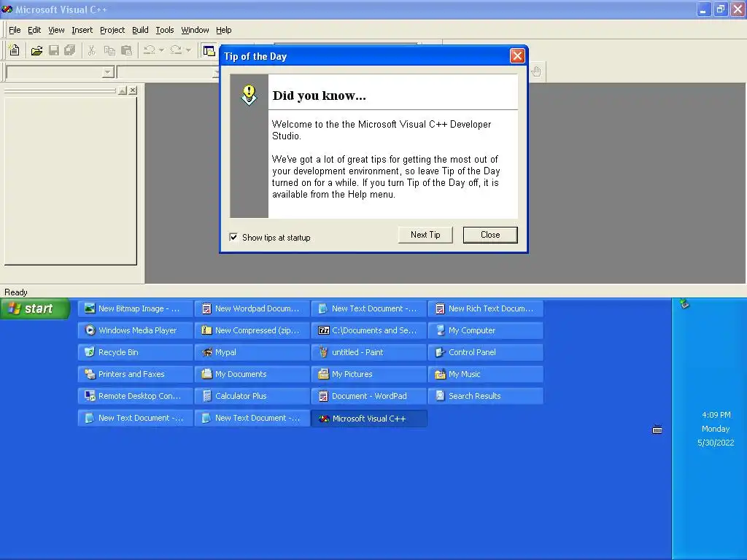Click the Visual C++ title bar icon
747x560 pixels.
tap(7, 9)
